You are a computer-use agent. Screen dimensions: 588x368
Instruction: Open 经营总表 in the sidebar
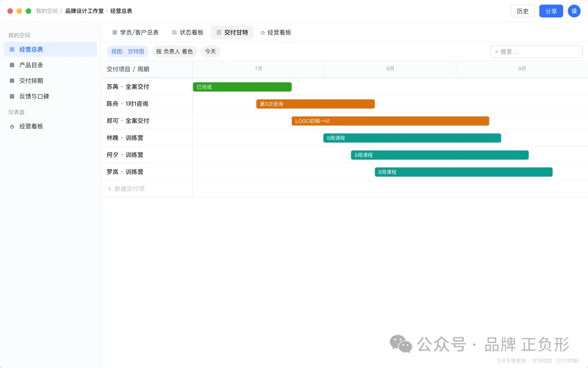tap(50, 49)
